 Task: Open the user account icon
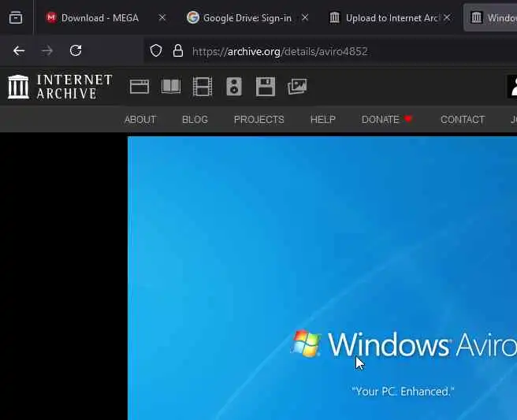point(512,87)
